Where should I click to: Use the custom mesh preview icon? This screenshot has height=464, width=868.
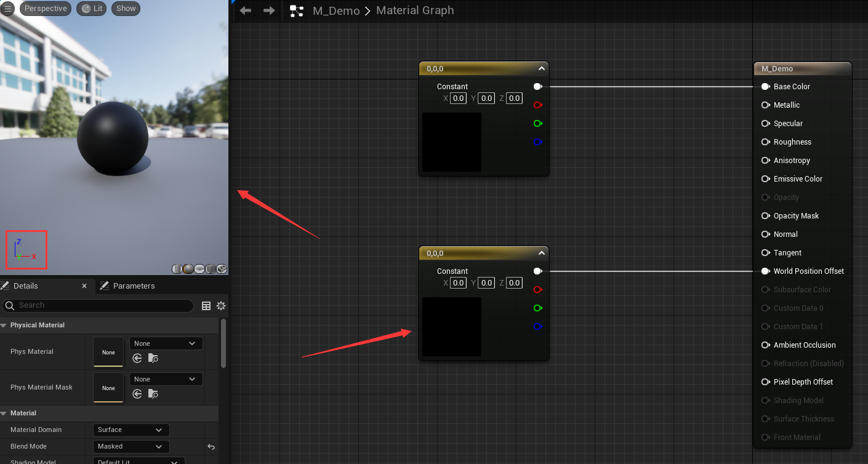tap(222, 269)
